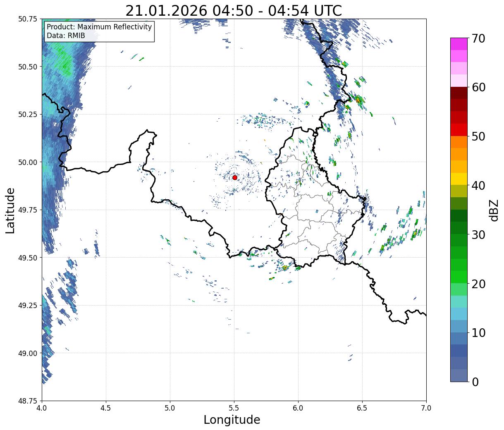Click the 'Longitude' axis label

point(232,420)
